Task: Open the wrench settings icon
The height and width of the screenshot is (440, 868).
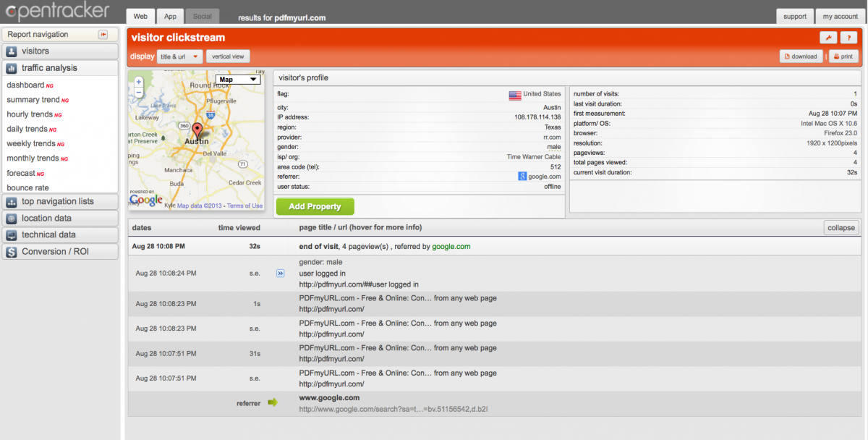Action: 828,38
